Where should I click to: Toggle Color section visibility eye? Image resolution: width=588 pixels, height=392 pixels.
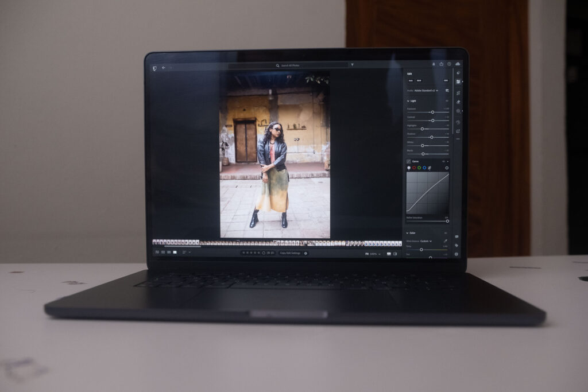(x=446, y=233)
